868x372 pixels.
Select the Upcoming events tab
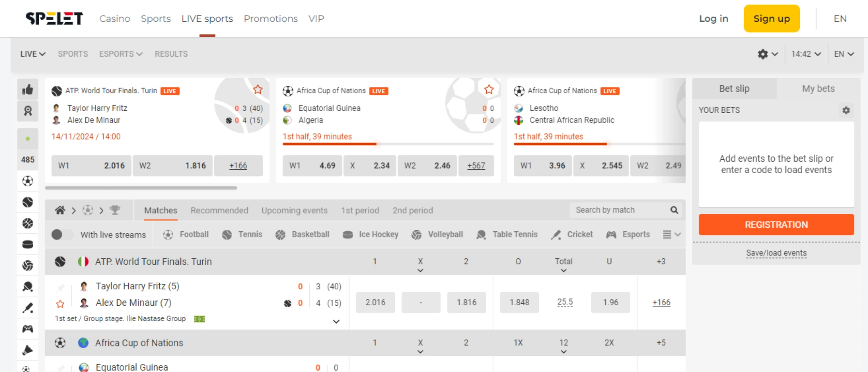point(294,210)
